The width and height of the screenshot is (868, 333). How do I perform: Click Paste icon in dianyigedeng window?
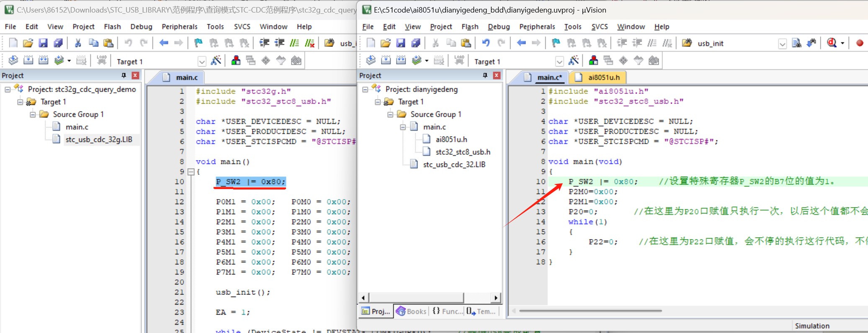click(466, 43)
